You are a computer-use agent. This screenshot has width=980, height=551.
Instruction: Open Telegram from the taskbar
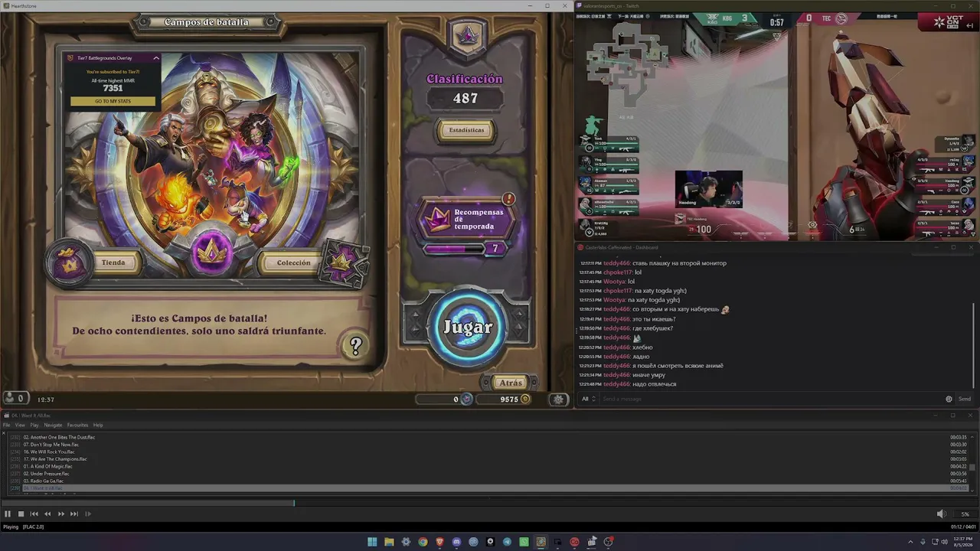[507, 542]
